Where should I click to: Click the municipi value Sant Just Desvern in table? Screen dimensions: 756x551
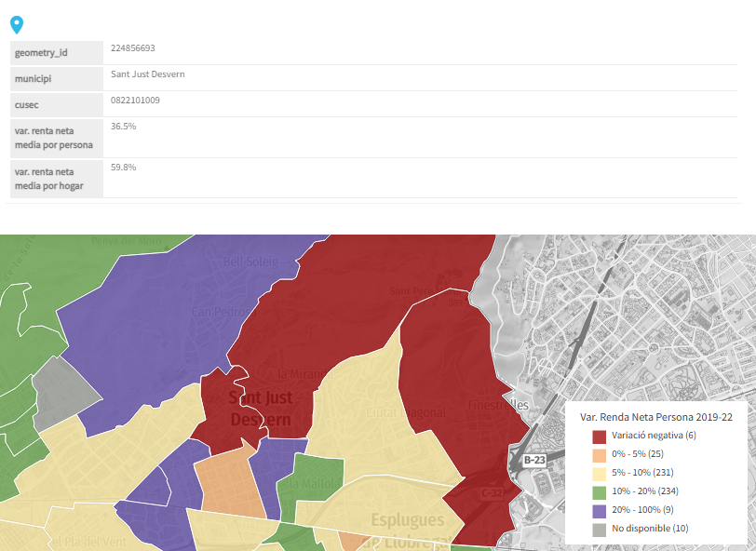147,74
